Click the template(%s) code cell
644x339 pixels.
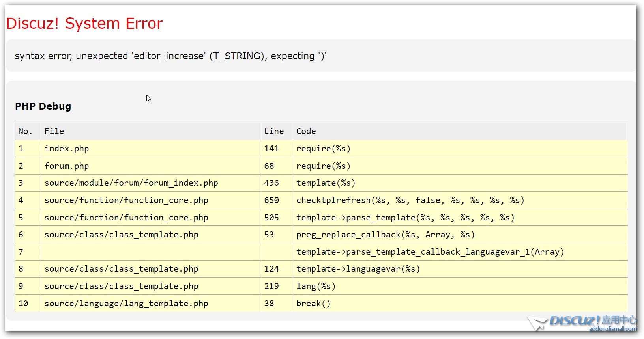(x=460, y=183)
